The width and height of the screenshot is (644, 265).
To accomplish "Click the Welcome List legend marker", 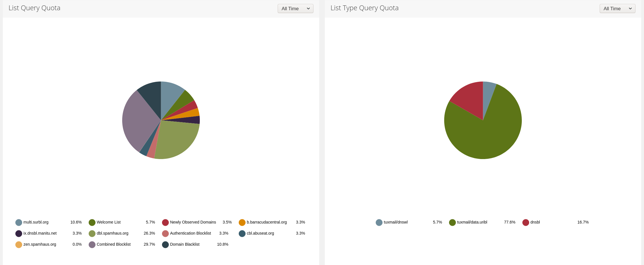I will 92,222.
